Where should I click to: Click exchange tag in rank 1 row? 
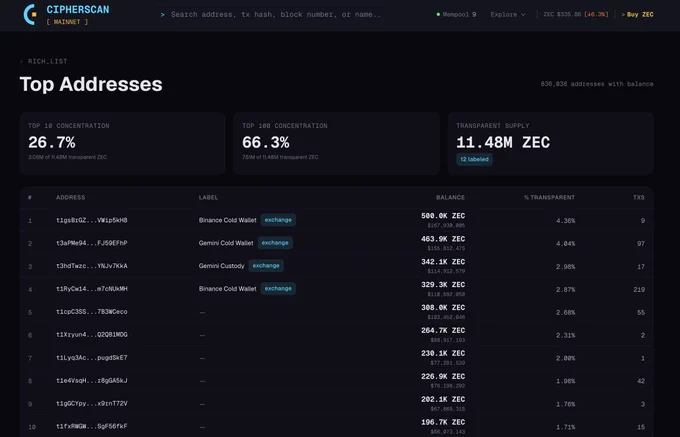click(278, 220)
